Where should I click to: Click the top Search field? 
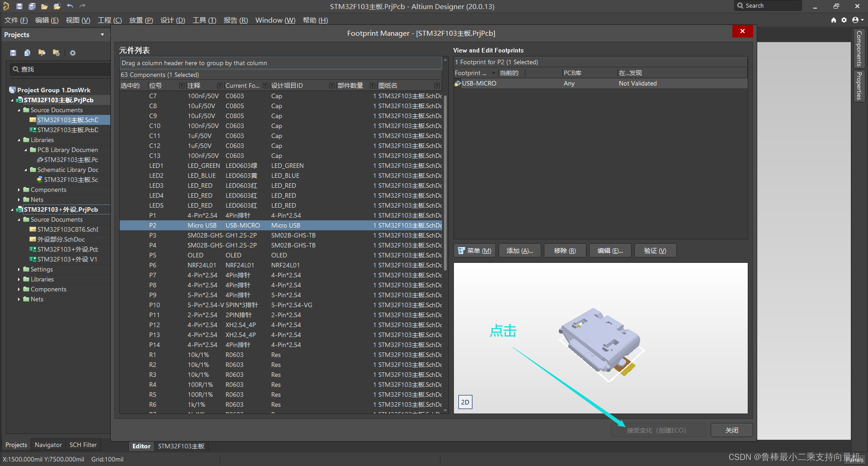pyautogui.click(x=768, y=6)
